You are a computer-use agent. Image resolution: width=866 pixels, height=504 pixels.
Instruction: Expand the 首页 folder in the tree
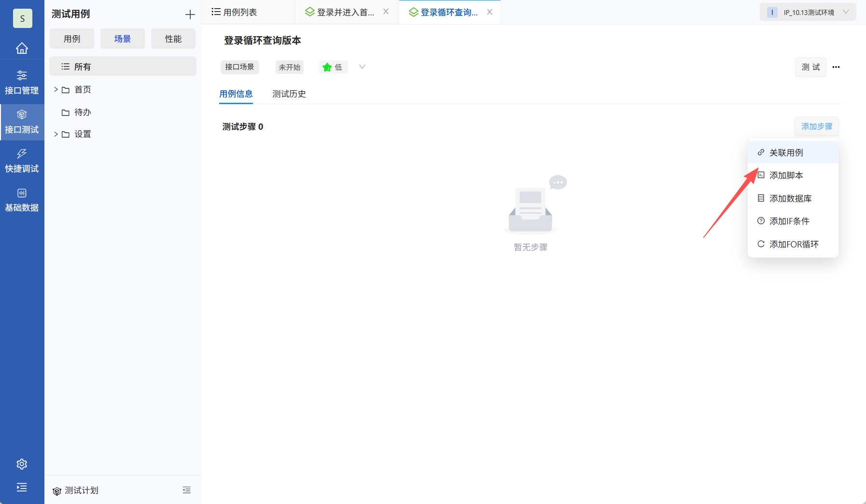(x=56, y=89)
